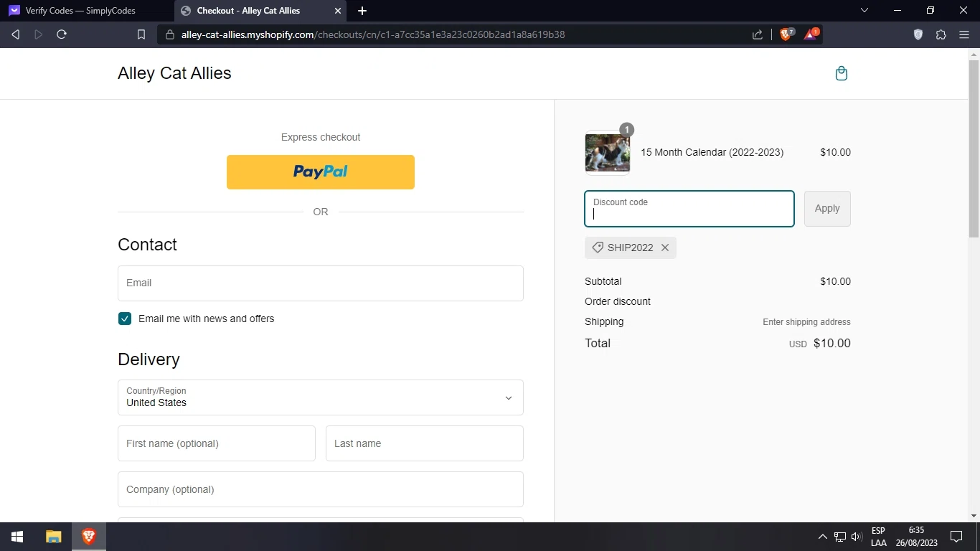Click the browser forward arrow

pyautogui.click(x=39, y=34)
